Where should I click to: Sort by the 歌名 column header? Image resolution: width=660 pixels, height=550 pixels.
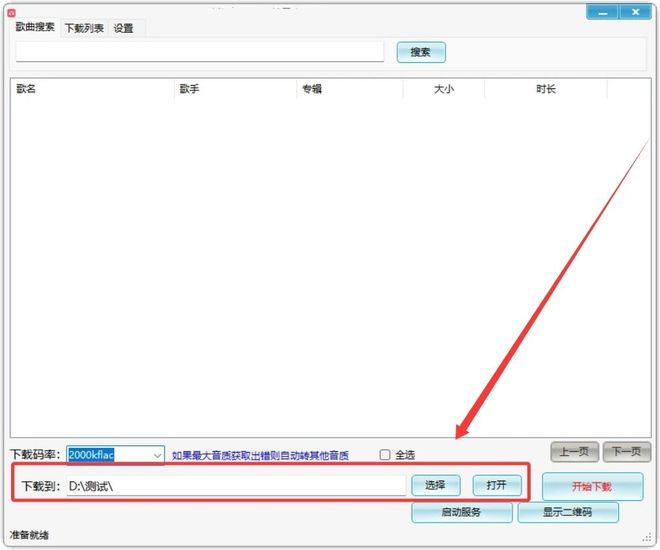(x=92, y=89)
